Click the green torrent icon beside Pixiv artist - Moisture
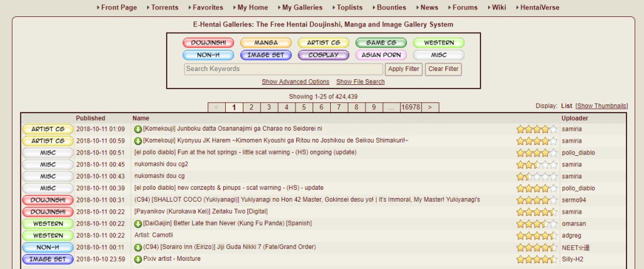Screen dimensions: 644x269 pyautogui.click(x=138, y=260)
